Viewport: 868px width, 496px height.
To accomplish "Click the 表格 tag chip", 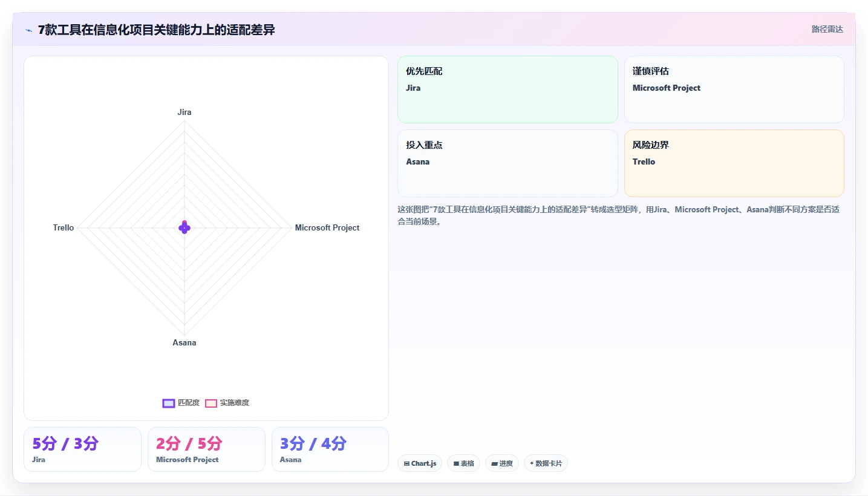I will click(464, 463).
